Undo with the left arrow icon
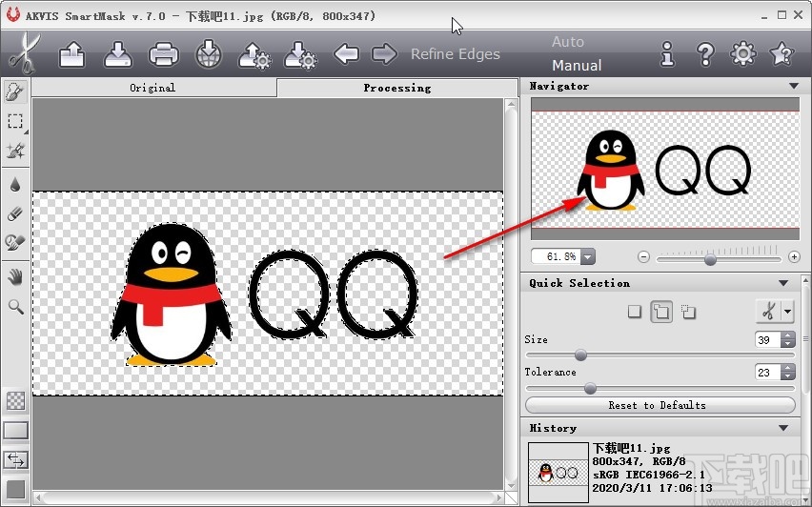This screenshot has width=812, height=507. pyautogui.click(x=347, y=53)
